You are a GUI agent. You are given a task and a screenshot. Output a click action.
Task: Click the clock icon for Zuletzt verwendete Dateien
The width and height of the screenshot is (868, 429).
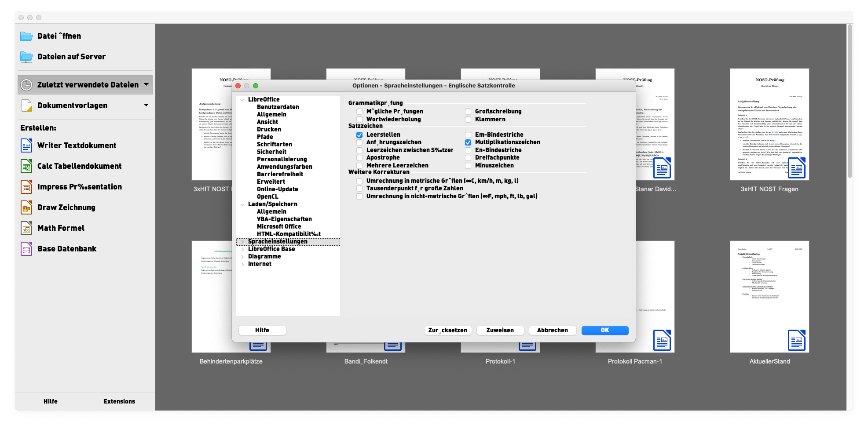pos(26,85)
